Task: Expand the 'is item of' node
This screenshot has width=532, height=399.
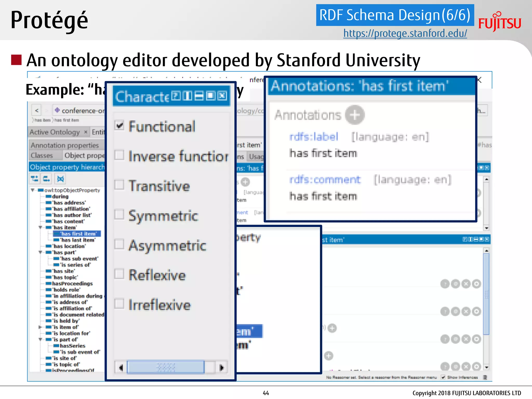Action: pos(40,327)
